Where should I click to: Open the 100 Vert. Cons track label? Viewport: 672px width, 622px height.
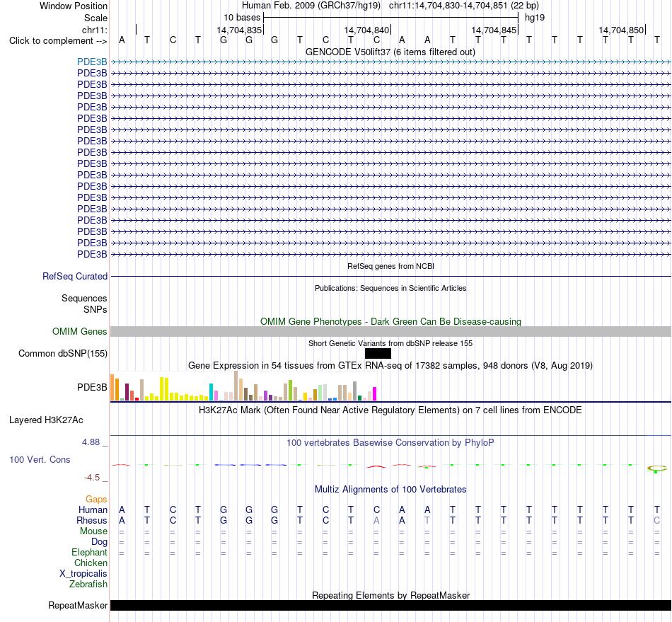(x=40, y=459)
